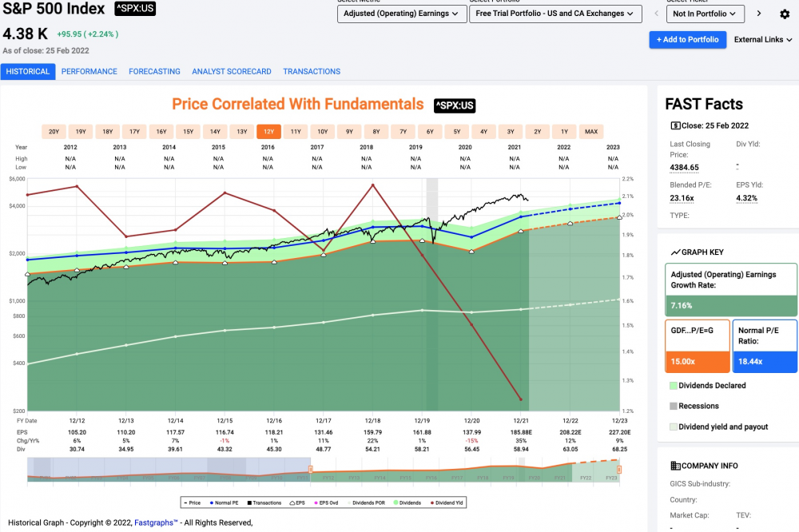Toggle Dividend yield and payout key
Image resolution: width=799 pixels, height=532 pixels.
click(x=718, y=427)
